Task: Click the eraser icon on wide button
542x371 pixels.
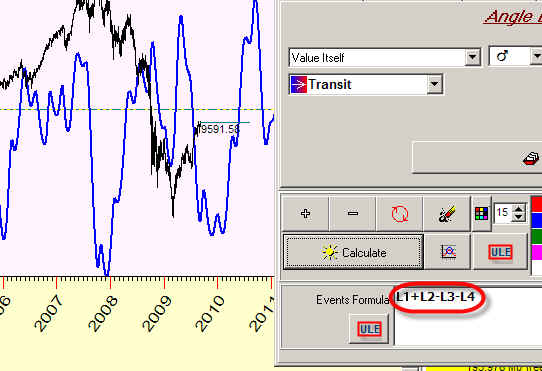Action: 531,158
